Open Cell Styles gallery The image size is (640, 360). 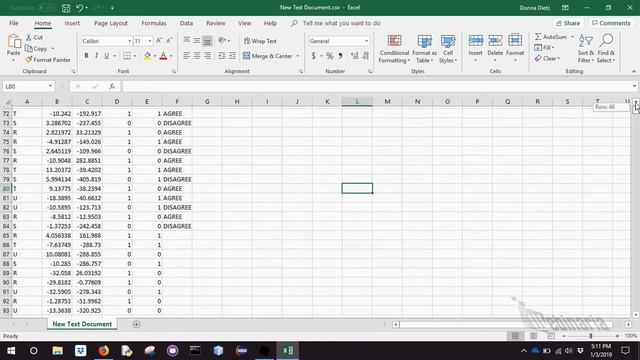click(x=448, y=49)
